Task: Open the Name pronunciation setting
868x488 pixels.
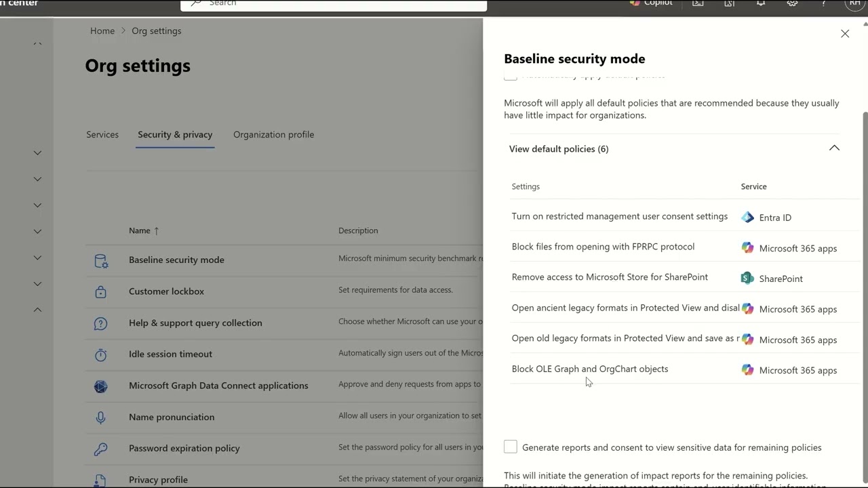Action: coord(172,417)
